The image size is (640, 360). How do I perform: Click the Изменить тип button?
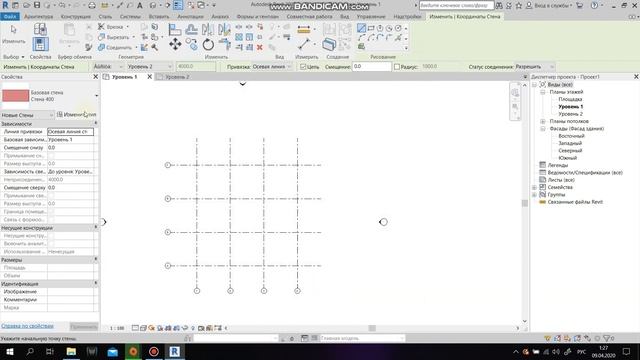pos(76,115)
